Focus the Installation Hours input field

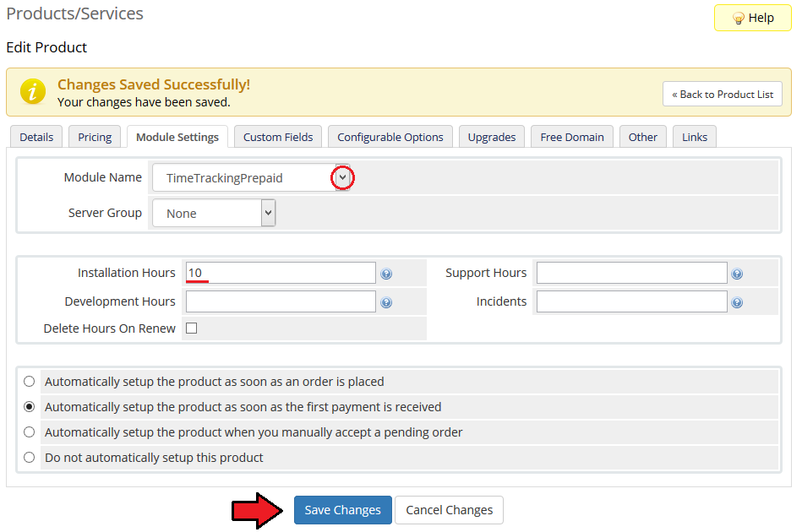(x=281, y=273)
